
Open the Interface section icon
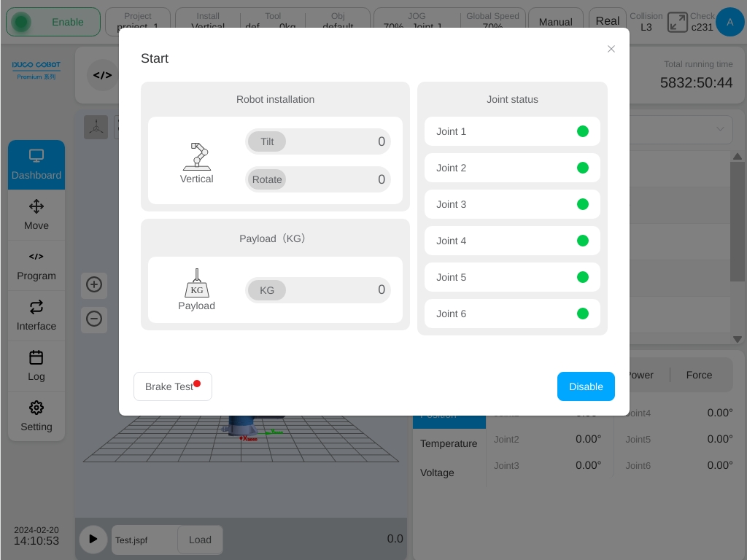(x=36, y=307)
